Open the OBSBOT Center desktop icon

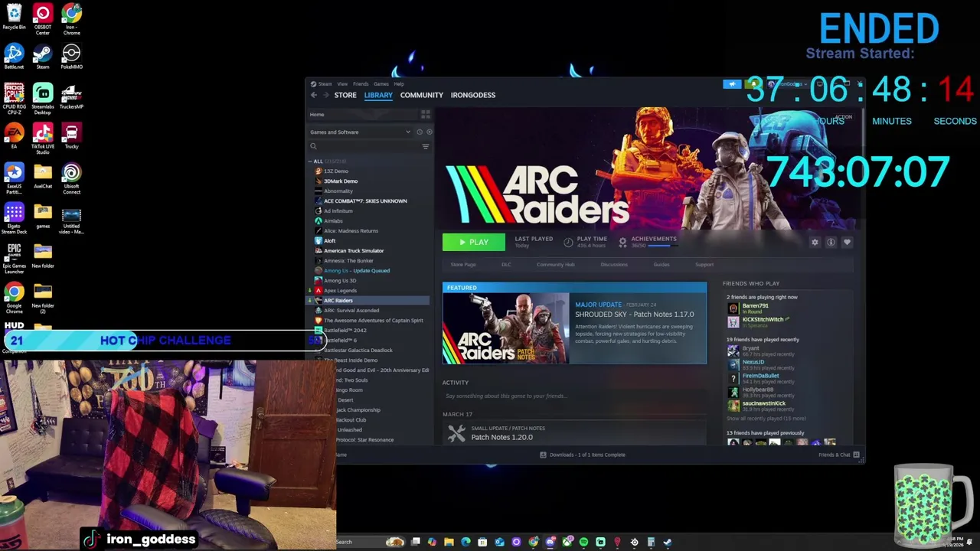coord(43,19)
